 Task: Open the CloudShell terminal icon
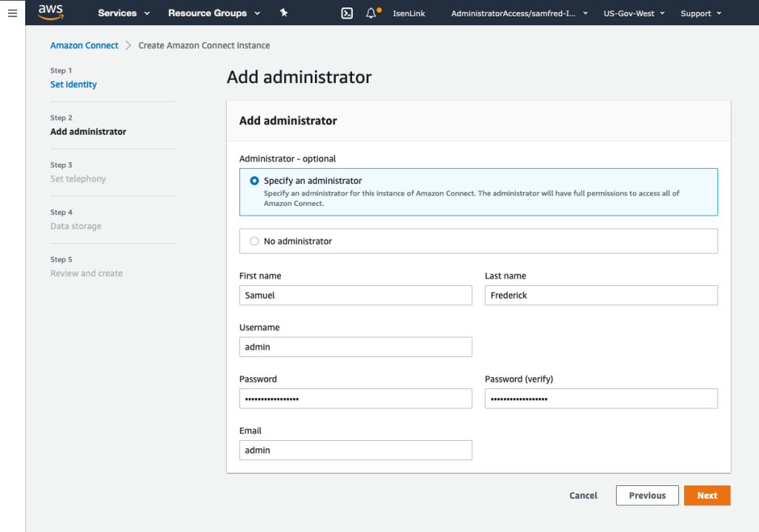coord(347,13)
